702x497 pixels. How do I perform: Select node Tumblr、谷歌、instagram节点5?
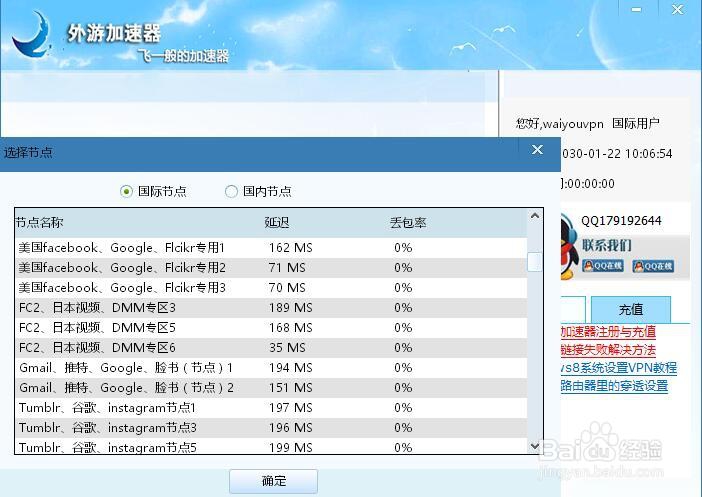[271, 446]
